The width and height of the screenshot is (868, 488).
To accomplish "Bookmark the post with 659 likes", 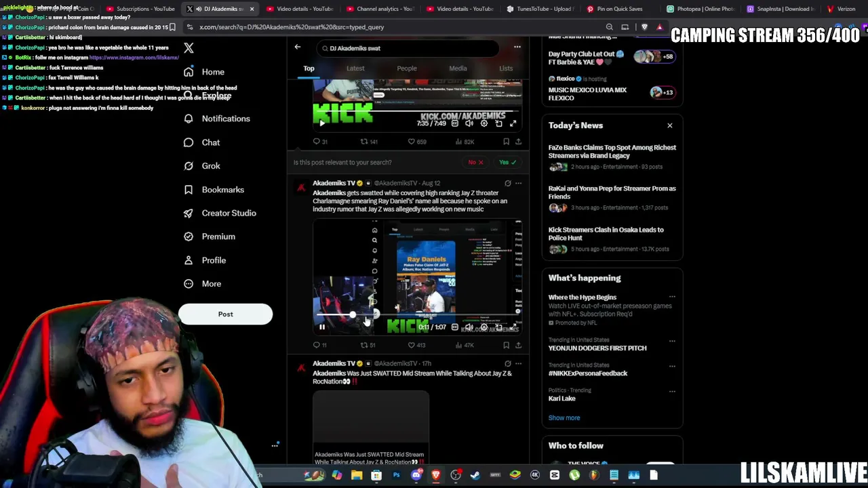I will [x=506, y=142].
